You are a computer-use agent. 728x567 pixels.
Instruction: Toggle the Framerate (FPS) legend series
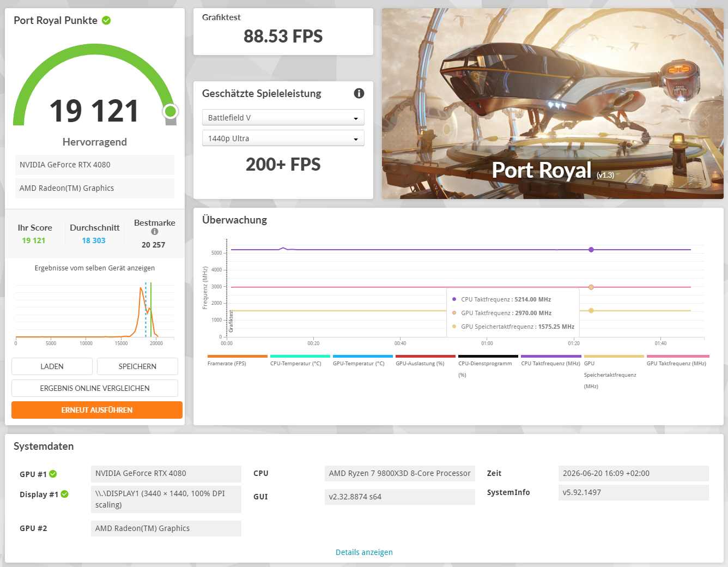point(227,363)
